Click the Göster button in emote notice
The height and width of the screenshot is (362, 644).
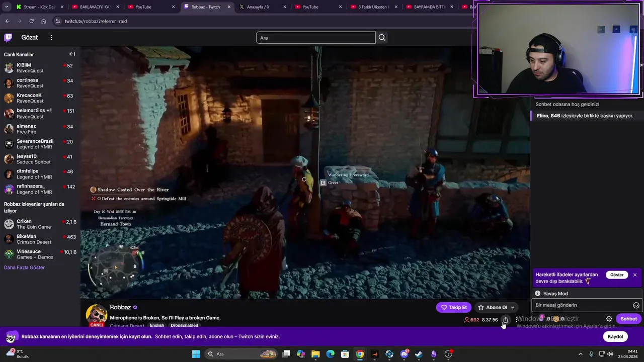point(617,275)
